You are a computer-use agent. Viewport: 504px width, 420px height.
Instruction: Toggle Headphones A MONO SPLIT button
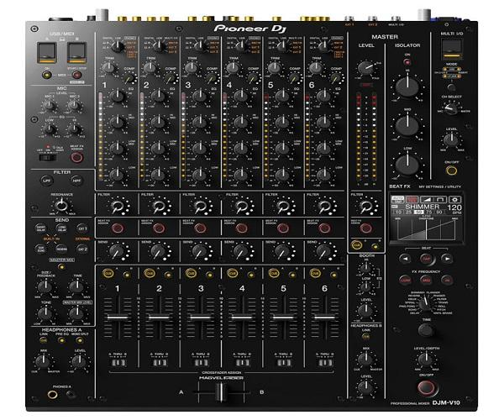pyautogui.click(x=80, y=340)
